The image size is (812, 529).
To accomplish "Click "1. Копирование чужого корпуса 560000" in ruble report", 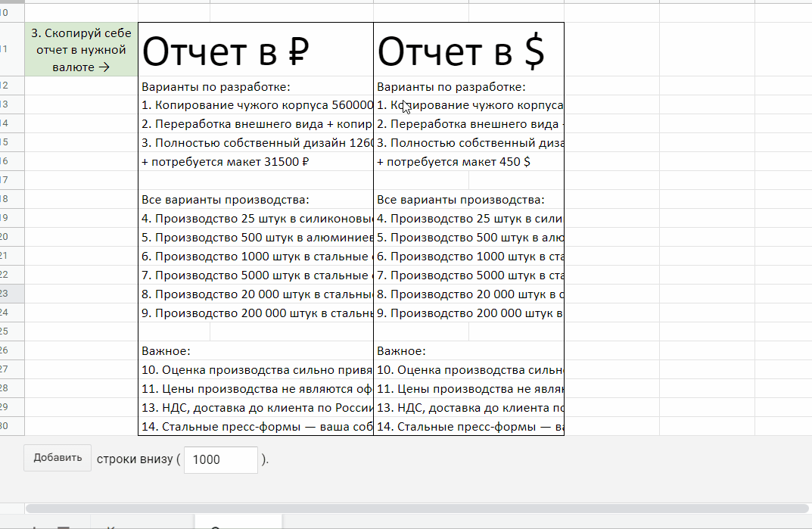I will 255,105.
